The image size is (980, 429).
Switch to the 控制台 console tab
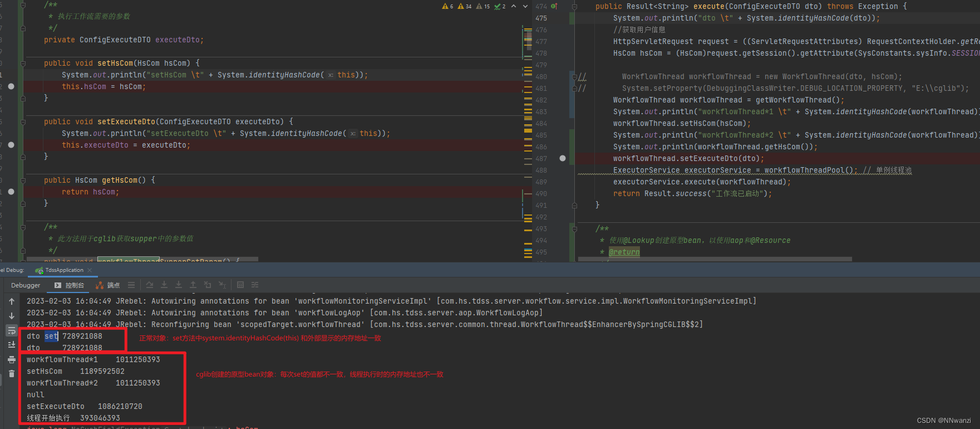pos(70,285)
